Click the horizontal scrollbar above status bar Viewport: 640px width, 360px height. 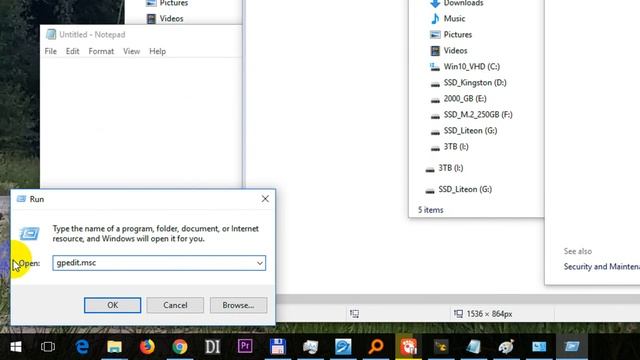457,299
